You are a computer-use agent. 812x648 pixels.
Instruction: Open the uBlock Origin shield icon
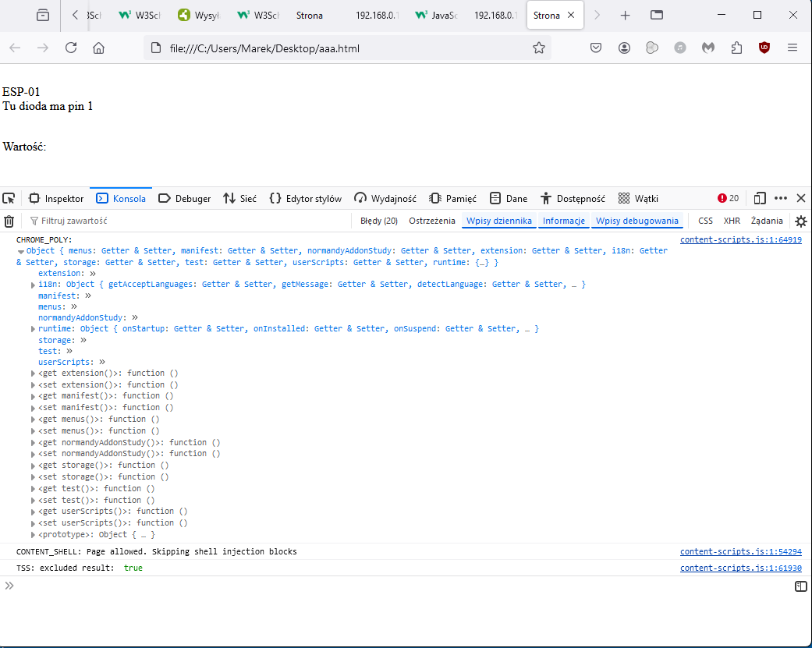pyautogui.click(x=764, y=48)
